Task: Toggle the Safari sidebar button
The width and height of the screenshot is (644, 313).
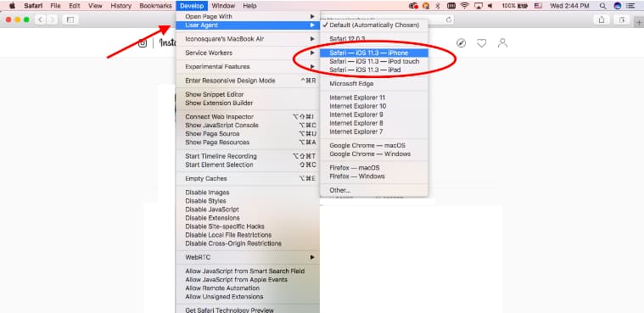Action: tap(70, 20)
